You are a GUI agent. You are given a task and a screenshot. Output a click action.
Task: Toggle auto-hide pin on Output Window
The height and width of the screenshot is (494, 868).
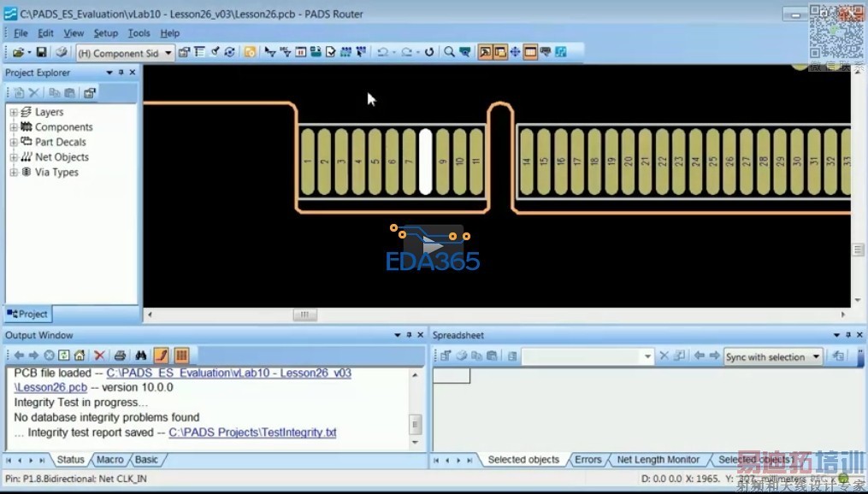[409, 335]
